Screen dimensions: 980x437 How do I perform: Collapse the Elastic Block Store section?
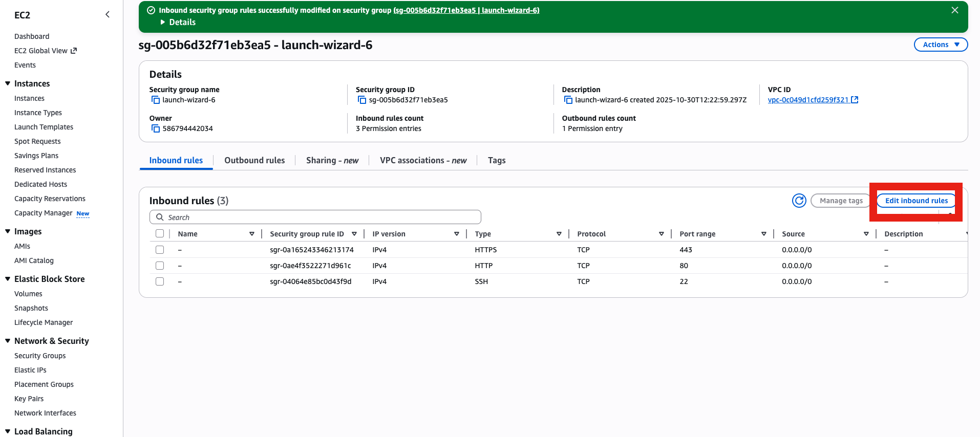tap(8, 279)
